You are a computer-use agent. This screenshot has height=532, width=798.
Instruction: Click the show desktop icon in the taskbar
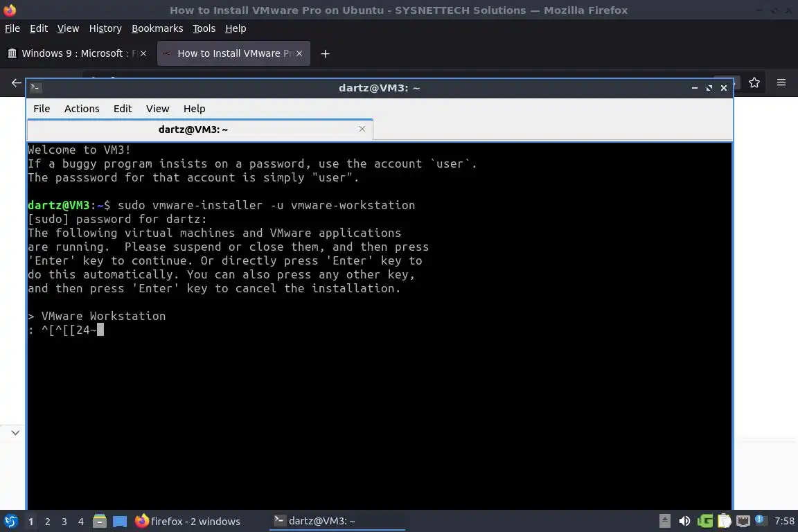click(120, 521)
